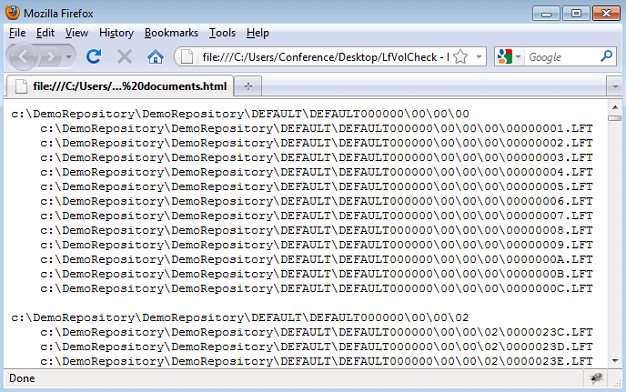
Task: Stop loading with the X button
Action: [x=125, y=57]
